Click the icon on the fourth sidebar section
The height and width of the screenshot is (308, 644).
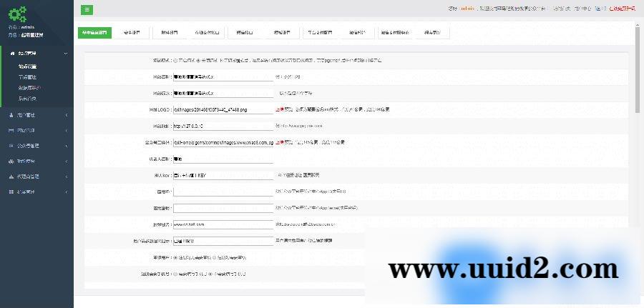coord(11,146)
